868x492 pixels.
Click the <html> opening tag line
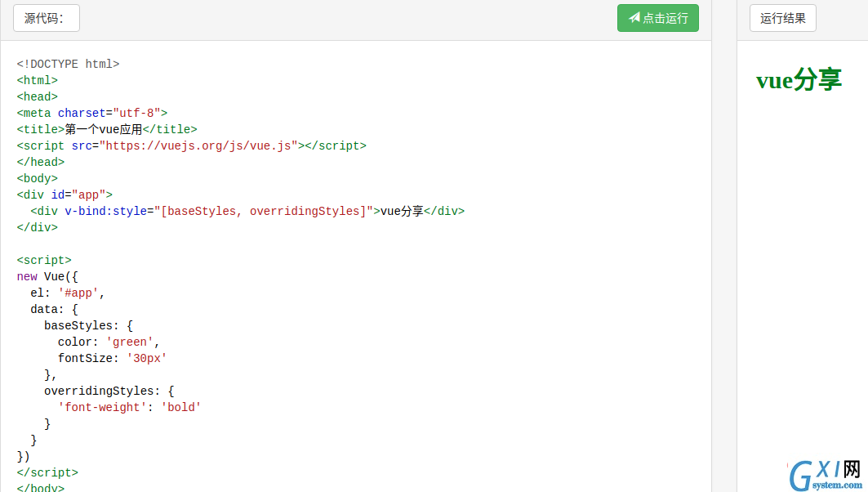pos(37,80)
